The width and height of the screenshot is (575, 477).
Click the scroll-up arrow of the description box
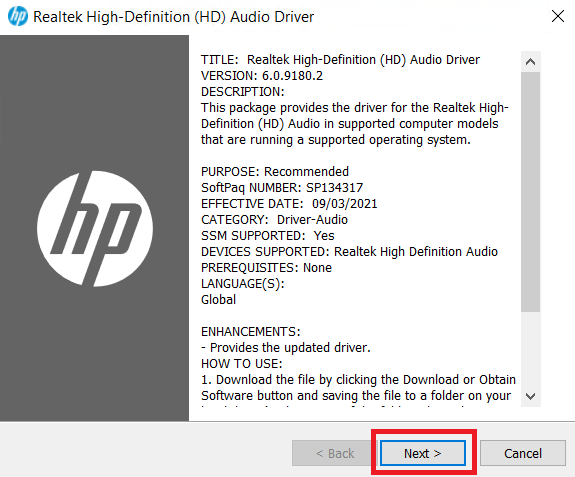[x=530, y=62]
